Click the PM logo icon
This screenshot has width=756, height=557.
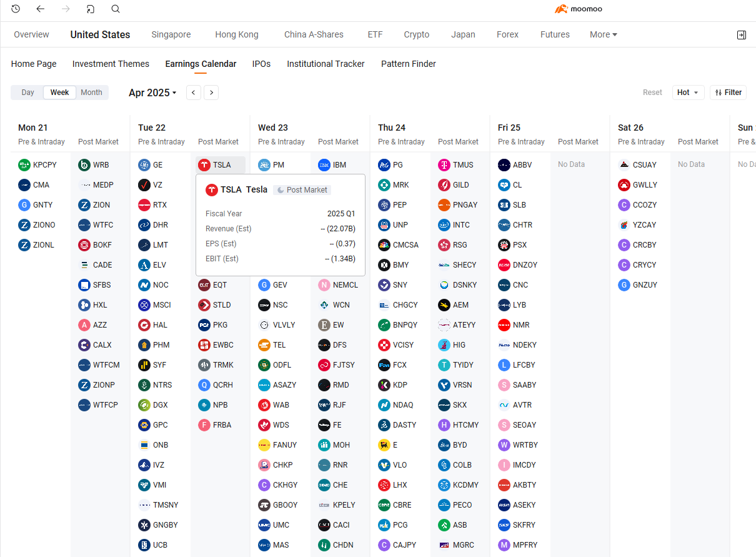tap(264, 165)
